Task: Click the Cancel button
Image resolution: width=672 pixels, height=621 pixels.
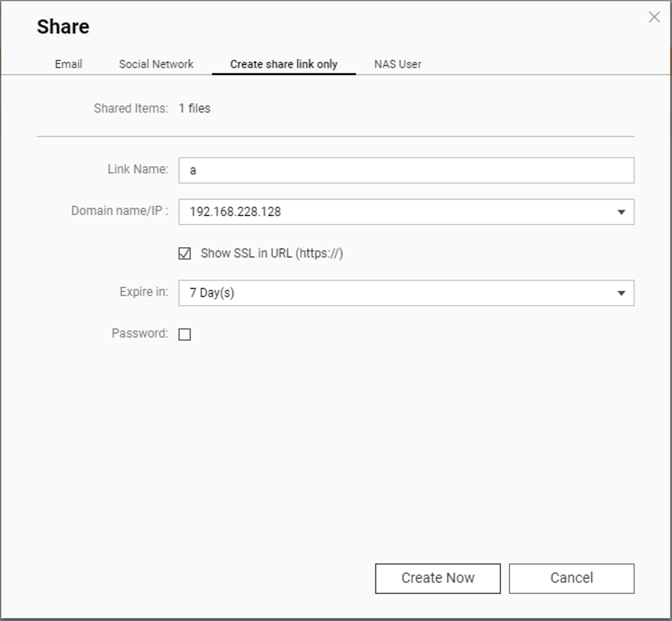Action: pos(571,578)
